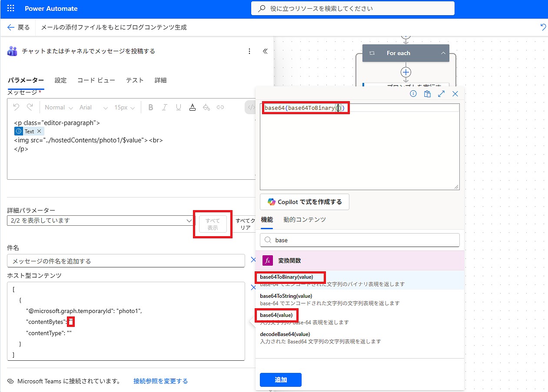The width and height of the screenshot is (548, 392).
Task: Click the 接続参照を変更する link
Action: click(x=160, y=381)
